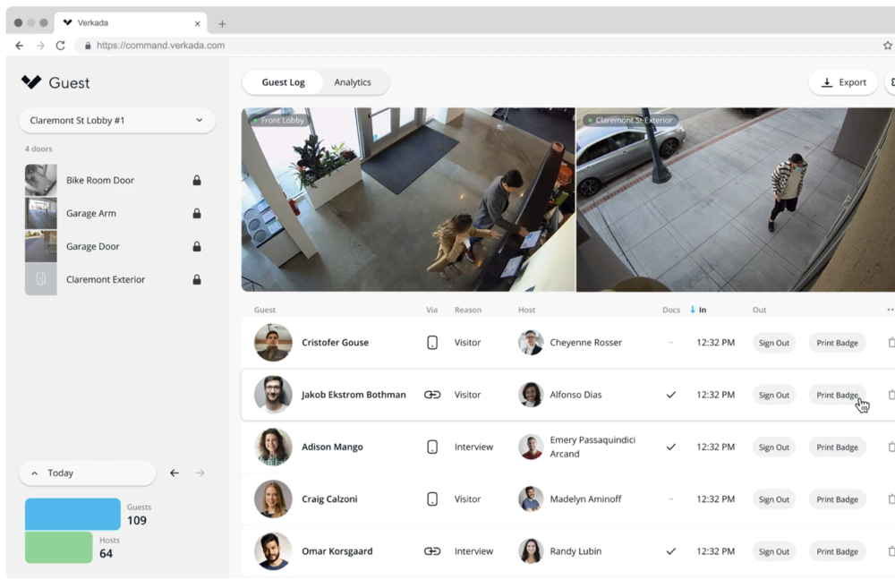Screen dimensions: 895x588
Task: Select the Guest Log tab
Action: point(283,82)
